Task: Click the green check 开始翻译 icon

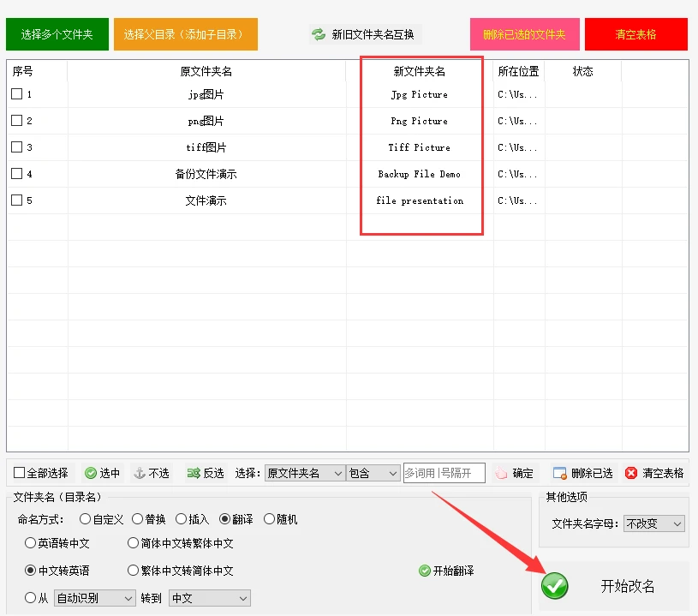Action: coord(425,571)
